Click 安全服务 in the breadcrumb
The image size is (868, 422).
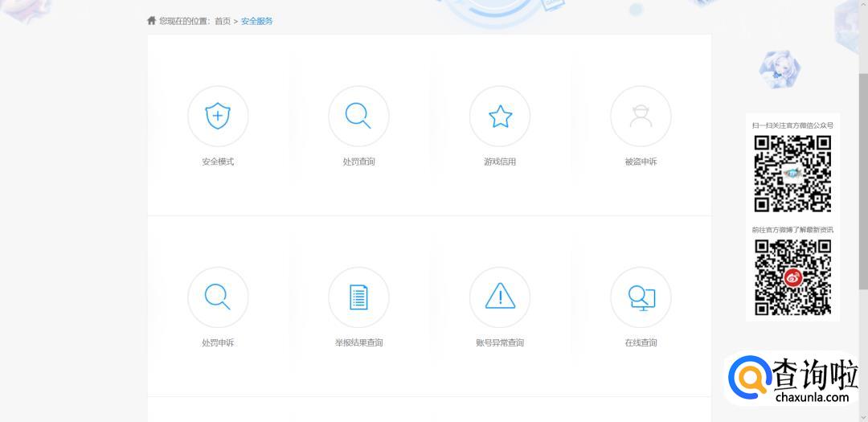[257, 21]
